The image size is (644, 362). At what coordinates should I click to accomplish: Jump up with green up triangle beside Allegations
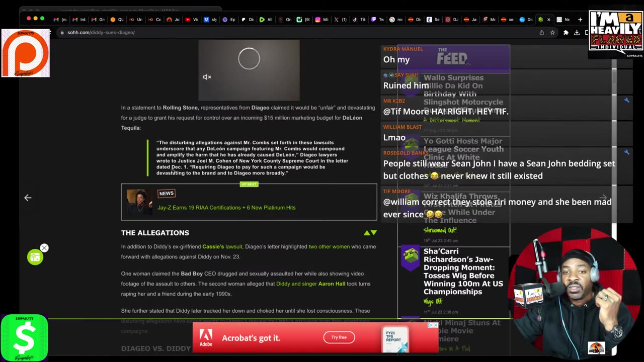[367, 233]
